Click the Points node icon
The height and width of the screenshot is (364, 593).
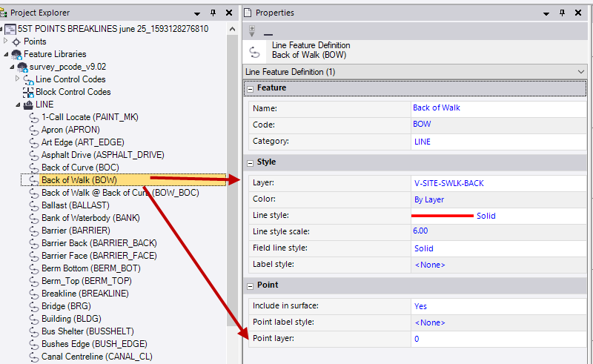tap(16, 42)
